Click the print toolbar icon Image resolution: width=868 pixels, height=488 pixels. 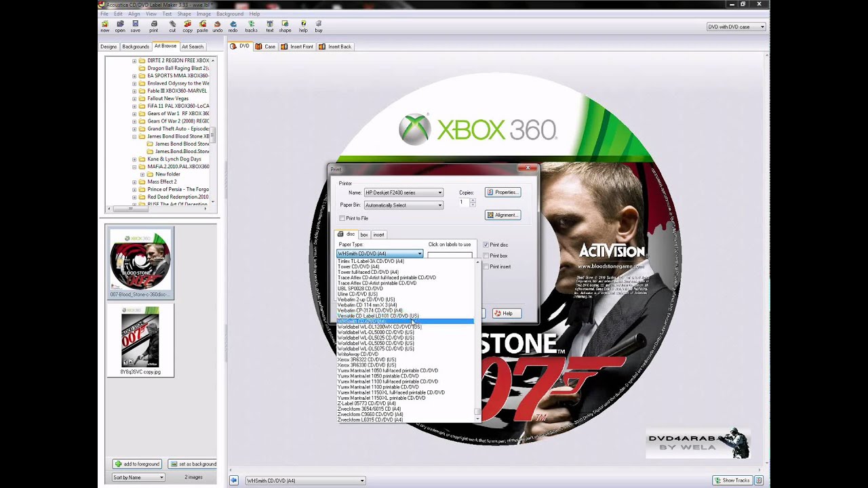point(154,26)
